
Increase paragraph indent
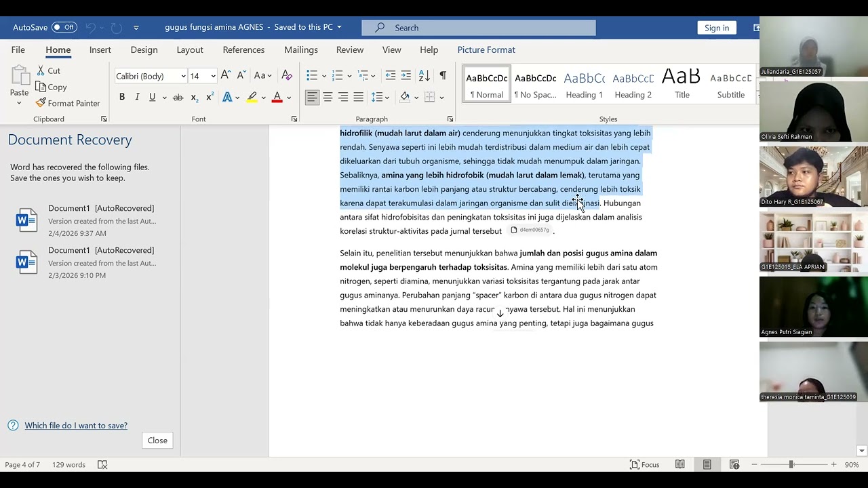406,75
